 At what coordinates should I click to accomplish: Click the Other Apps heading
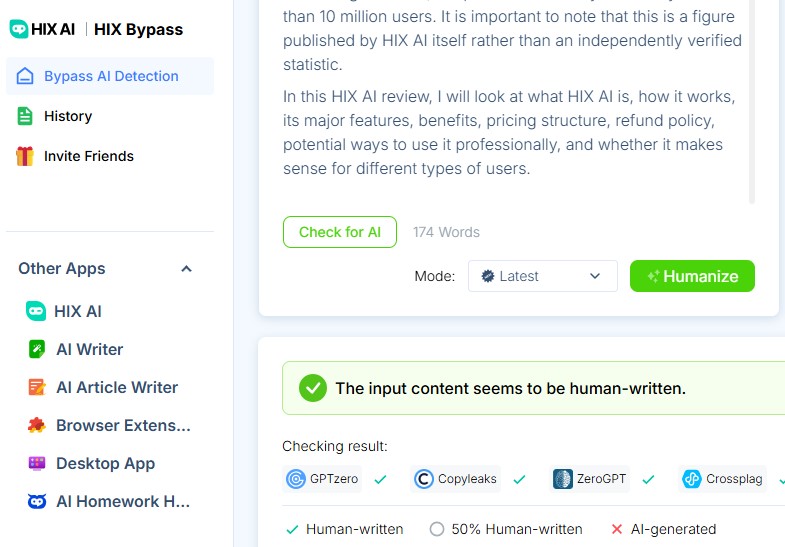[x=62, y=269]
